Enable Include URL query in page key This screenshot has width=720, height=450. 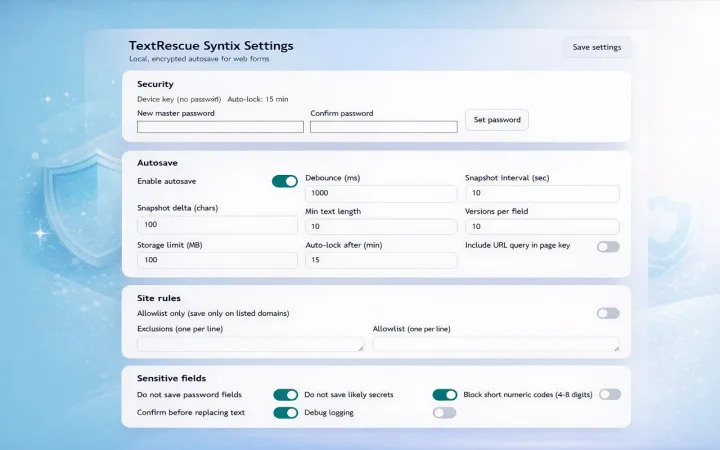(x=608, y=247)
